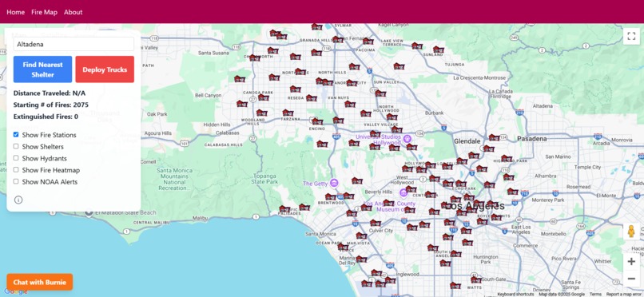Click the fire station directly above Sunland label
Screen dimensions: 644x297
click(438, 49)
